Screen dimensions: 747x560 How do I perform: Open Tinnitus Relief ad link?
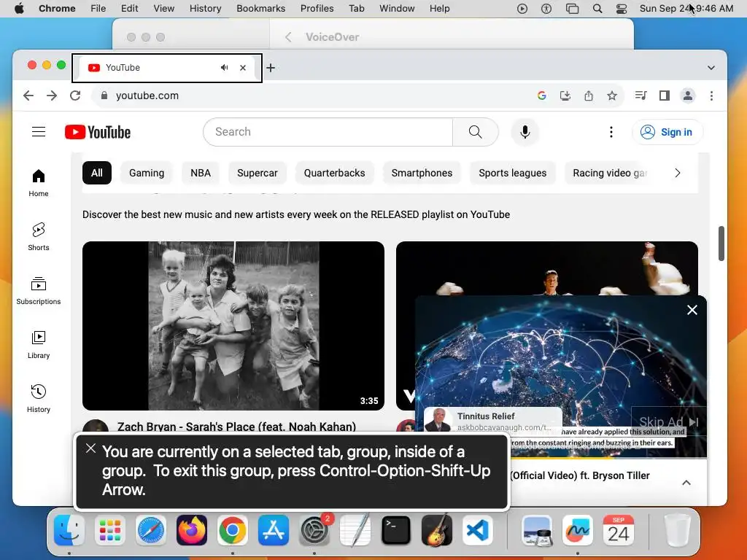click(493, 421)
